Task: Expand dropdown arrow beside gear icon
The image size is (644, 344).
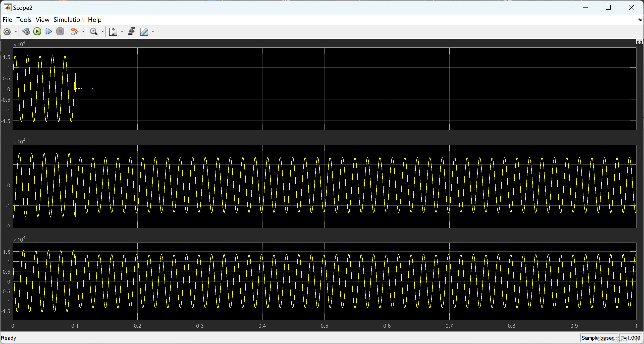Action: coord(16,32)
